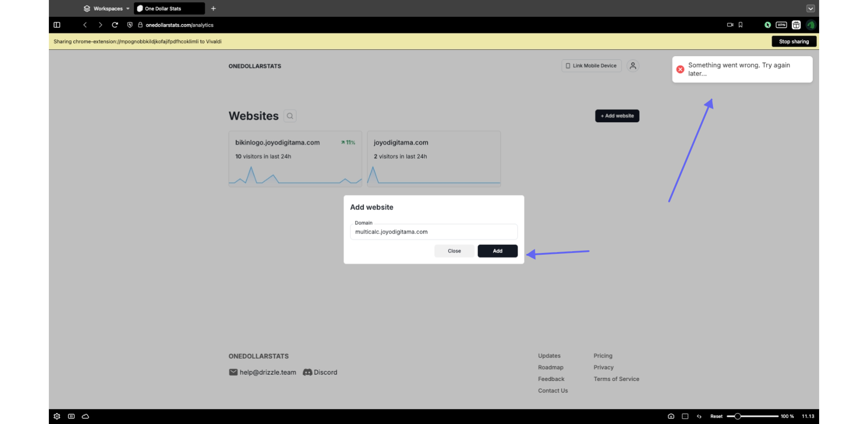Open the Discord link icon
The width and height of the screenshot is (868, 424).
(307, 372)
